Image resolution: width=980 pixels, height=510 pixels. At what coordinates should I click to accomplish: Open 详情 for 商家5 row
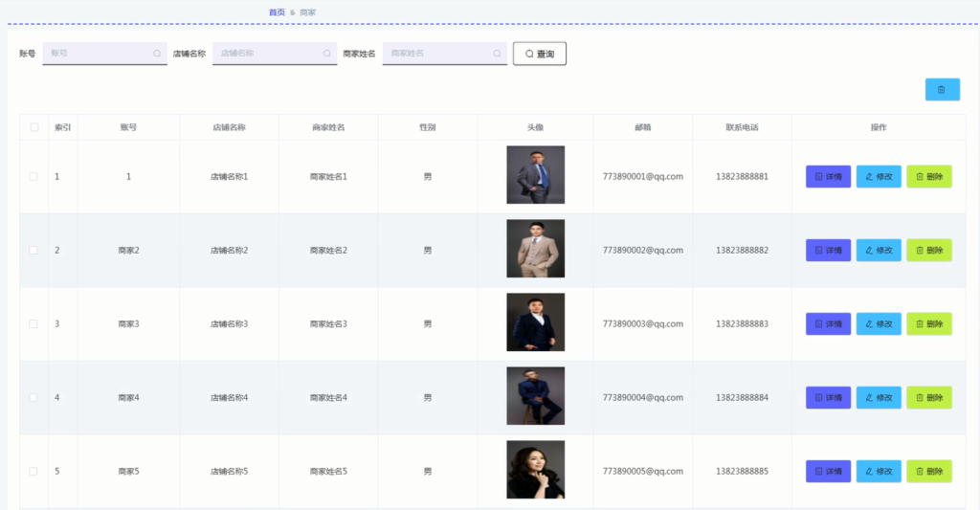coord(828,472)
